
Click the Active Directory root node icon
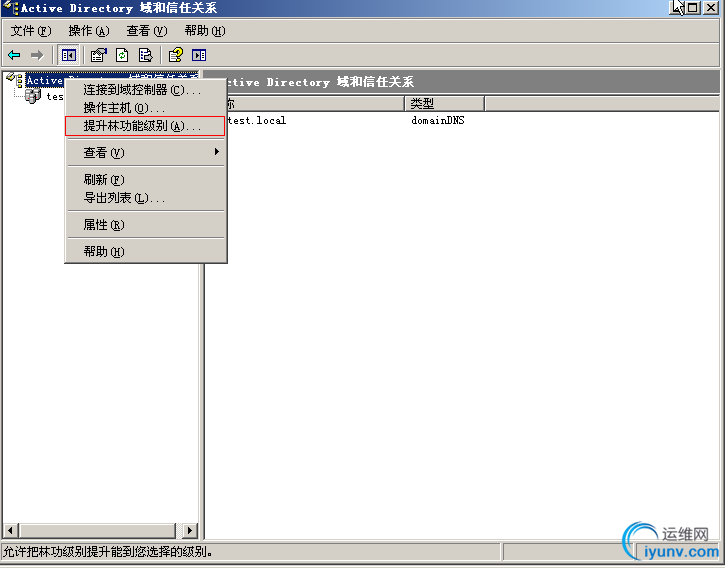15,80
